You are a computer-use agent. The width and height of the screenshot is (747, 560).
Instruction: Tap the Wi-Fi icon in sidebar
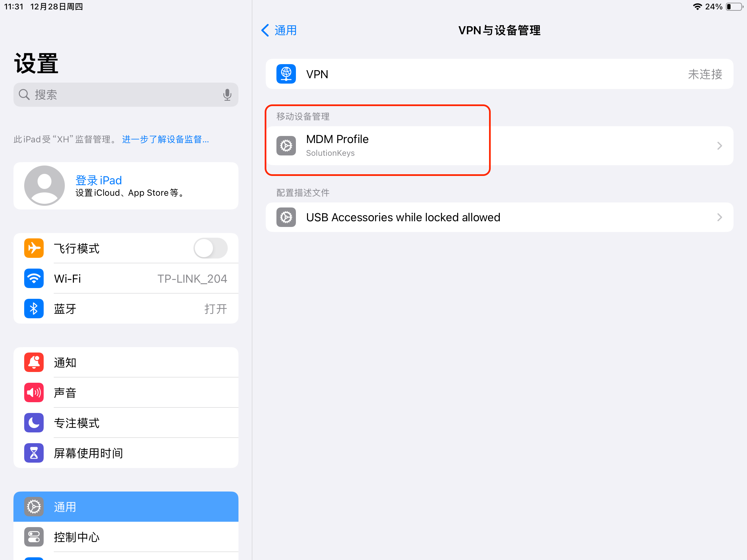[x=34, y=278]
